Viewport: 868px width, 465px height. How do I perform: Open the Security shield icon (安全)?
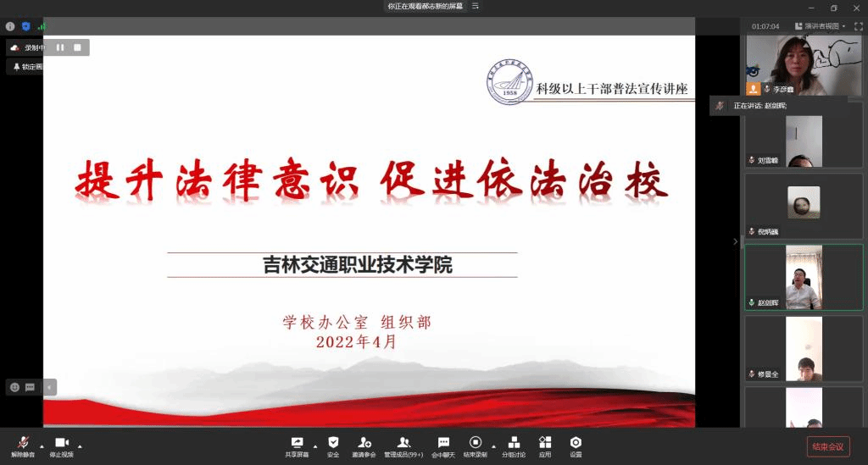pyautogui.click(x=332, y=446)
